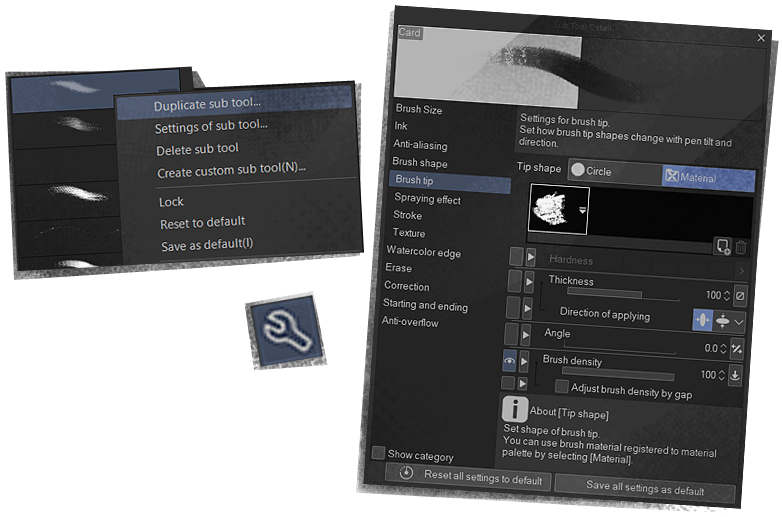Open the Anti-aliasing category

coord(420,145)
